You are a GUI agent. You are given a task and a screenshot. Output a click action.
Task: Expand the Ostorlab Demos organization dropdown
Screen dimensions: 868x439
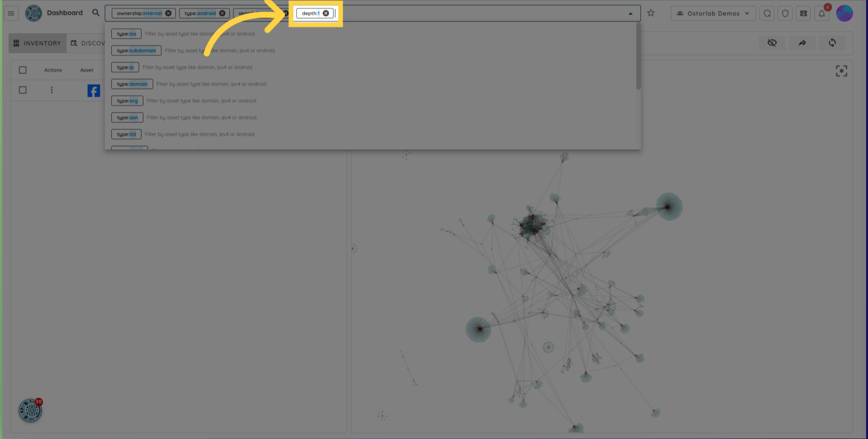click(713, 14)
